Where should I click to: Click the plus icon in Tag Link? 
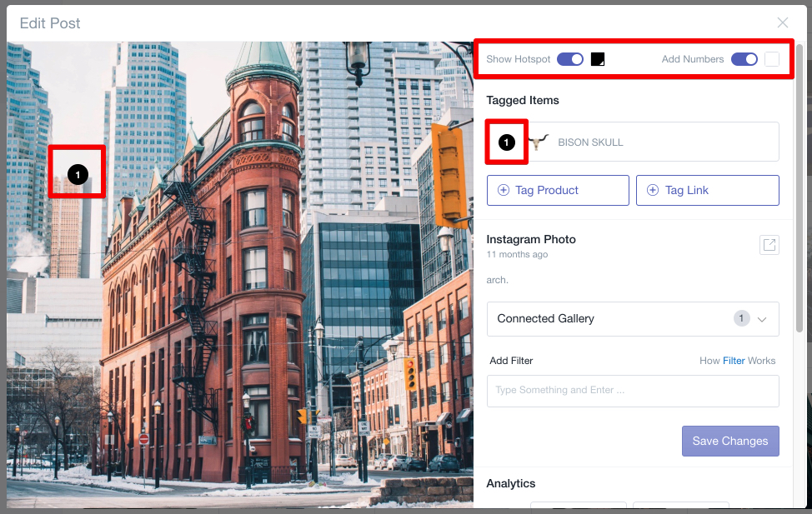(x=653, y=190)
